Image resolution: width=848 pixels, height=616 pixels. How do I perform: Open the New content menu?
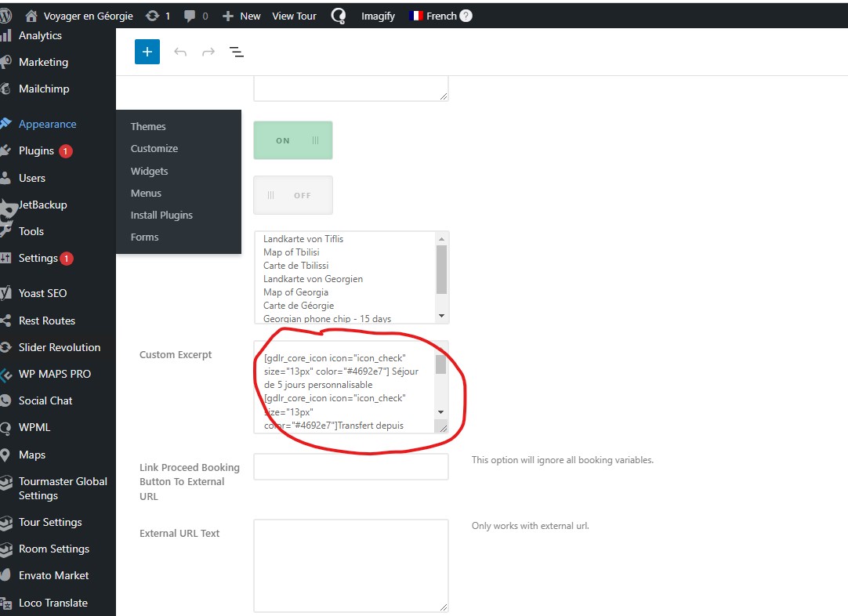[x=241, y=16]
